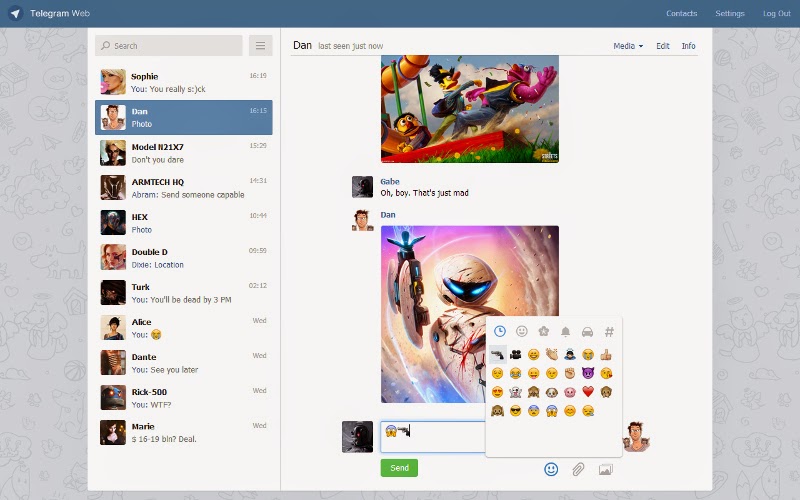
Task: Attach a file with the paperclip
Action: point(578,469)
